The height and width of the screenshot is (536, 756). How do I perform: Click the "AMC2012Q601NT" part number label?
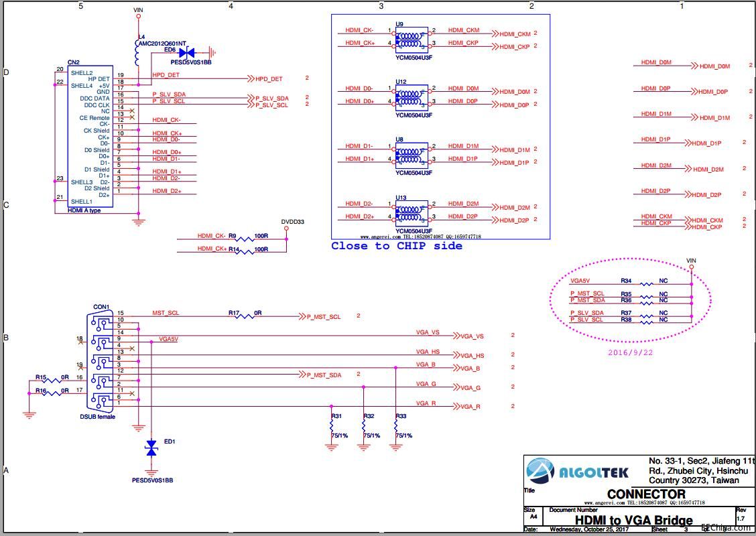[x=162, y=44]
